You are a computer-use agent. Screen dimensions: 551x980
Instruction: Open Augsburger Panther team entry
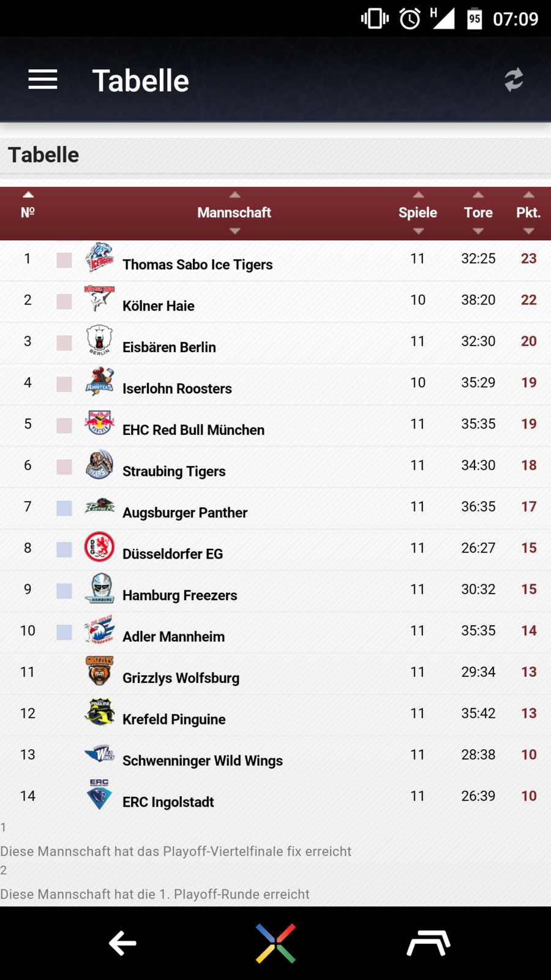coord(185,513)
